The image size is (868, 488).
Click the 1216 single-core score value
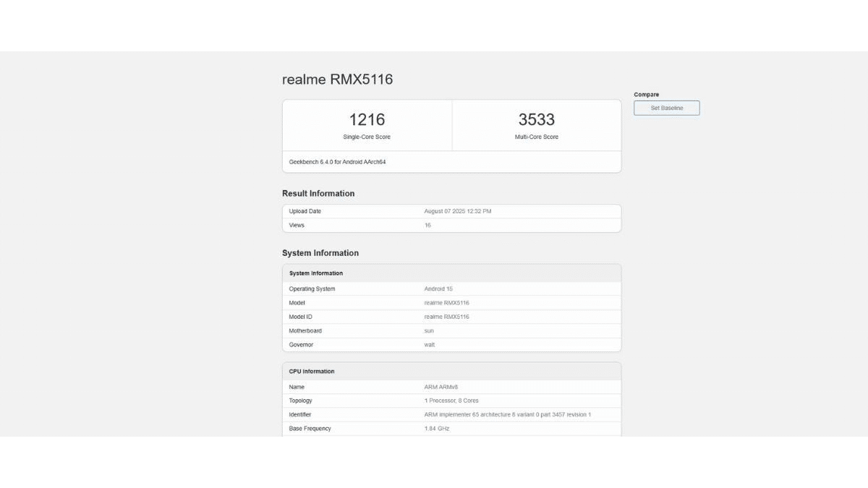[x=367, y=120]
